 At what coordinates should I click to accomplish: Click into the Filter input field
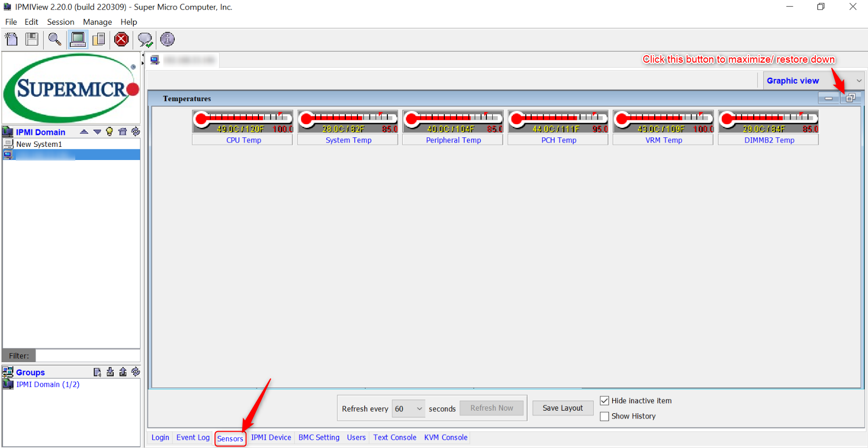tap(88, 356)
